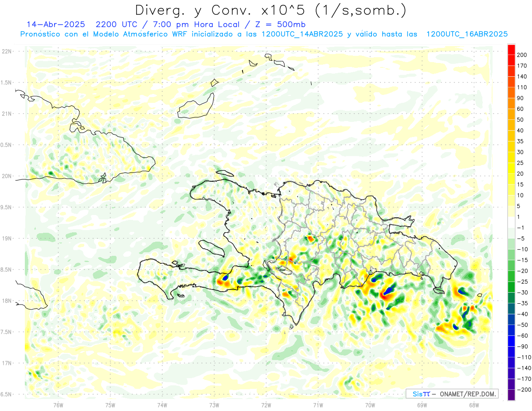Viewport: 532px width, 411px height.
Task: Click the '-1' colorbar value
Action: 521,227
